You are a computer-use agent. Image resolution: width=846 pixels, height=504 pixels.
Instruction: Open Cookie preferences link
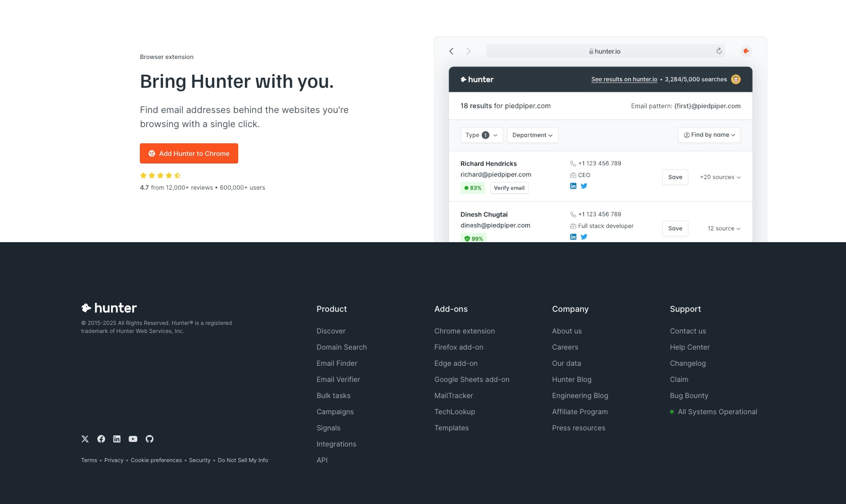pos(156,460)
